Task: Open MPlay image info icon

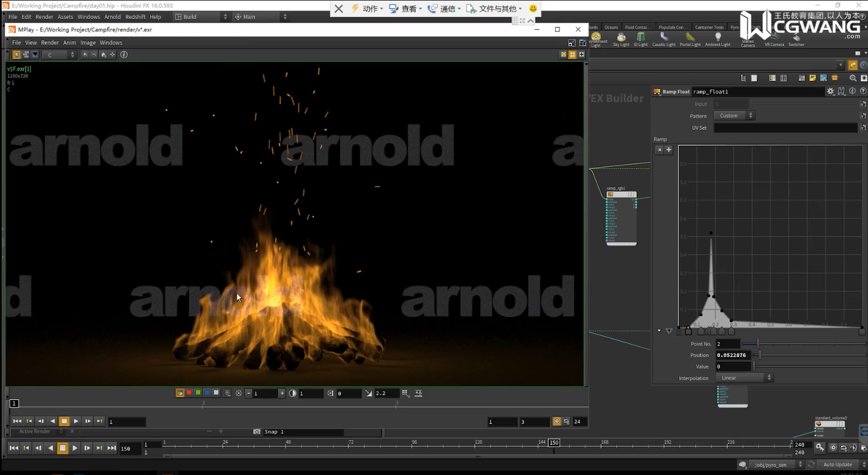Action: pyautogui.click(x=124, y=54)
